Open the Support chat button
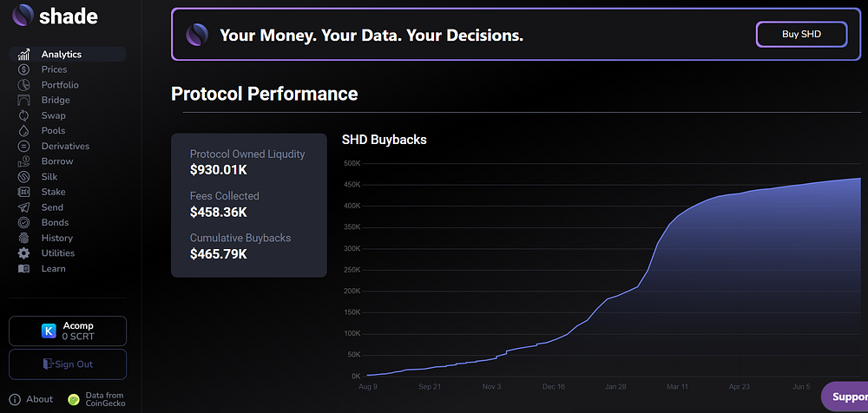Screen dimensions: 868x413 click(x=844, y=397)
